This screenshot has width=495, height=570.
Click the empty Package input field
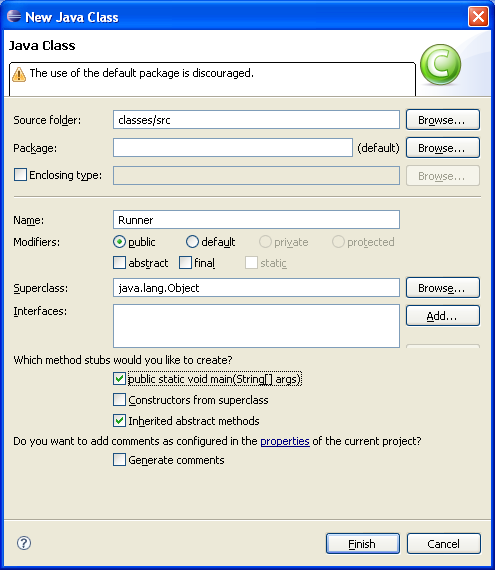[x=233, y=148]
